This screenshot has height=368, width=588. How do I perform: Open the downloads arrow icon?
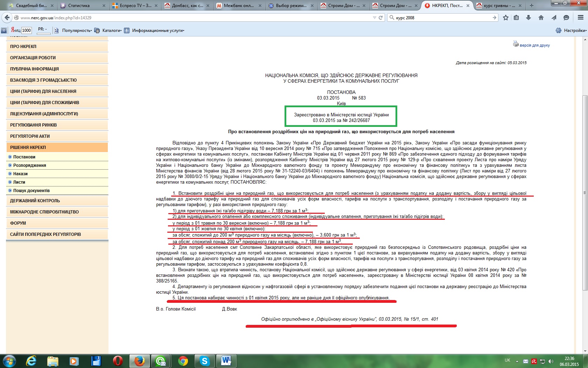click(x=528, y=18)
